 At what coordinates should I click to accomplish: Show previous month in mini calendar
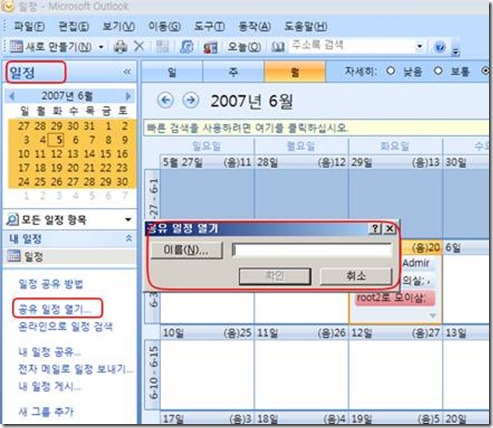click(12, 96)
